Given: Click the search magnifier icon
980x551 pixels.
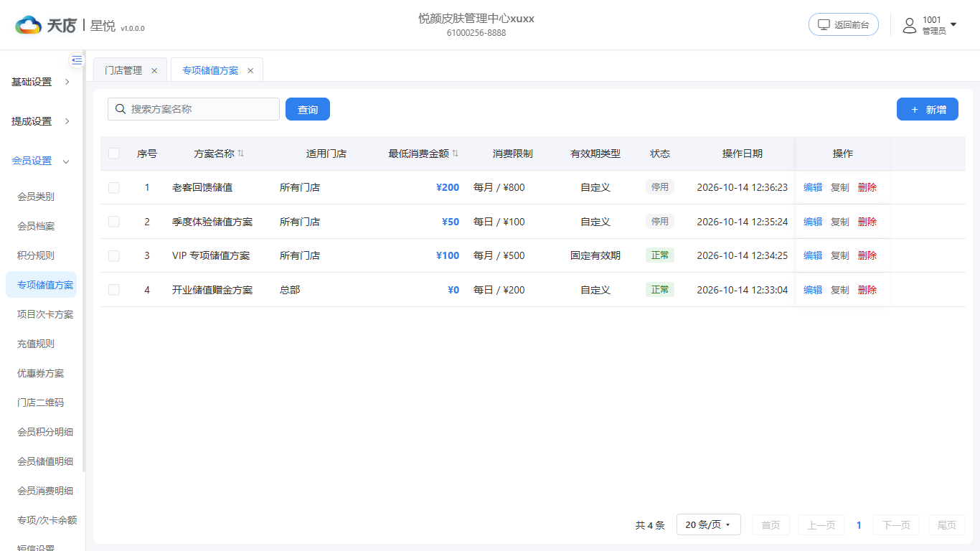Looking at the screenshot, I should click(121, 109).
